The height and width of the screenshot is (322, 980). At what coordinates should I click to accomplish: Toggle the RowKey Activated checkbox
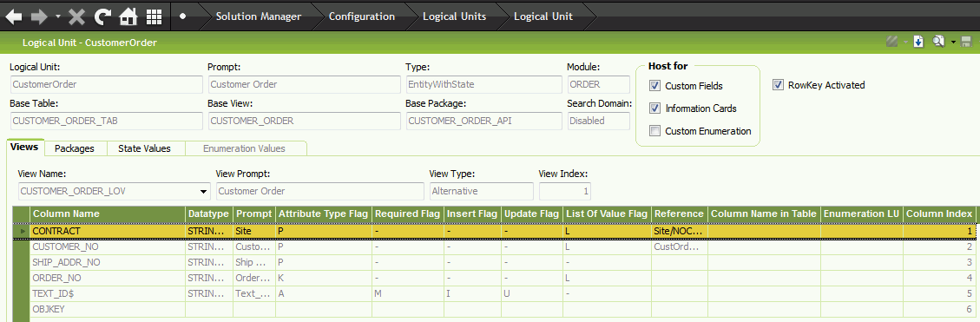(778, 85)
